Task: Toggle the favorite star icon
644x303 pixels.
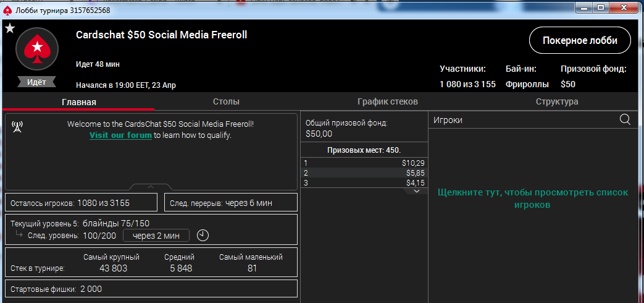Action: [10, 28]
